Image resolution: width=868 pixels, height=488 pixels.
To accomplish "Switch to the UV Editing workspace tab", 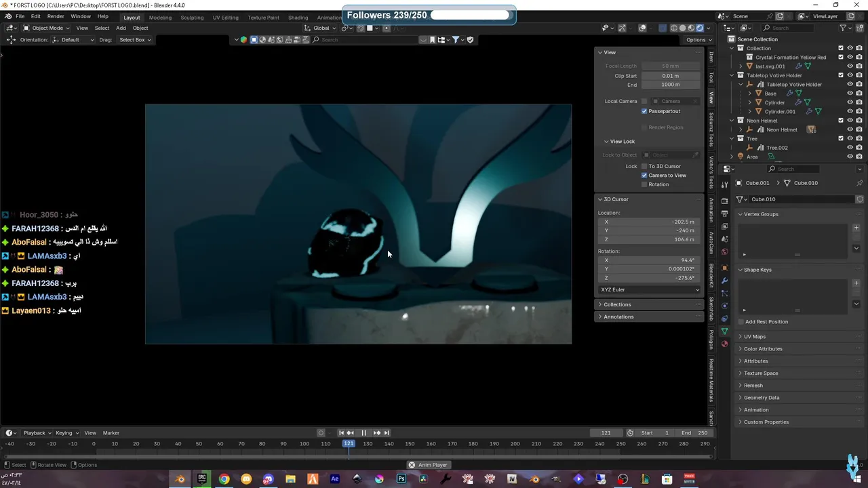I will point(225,17).
